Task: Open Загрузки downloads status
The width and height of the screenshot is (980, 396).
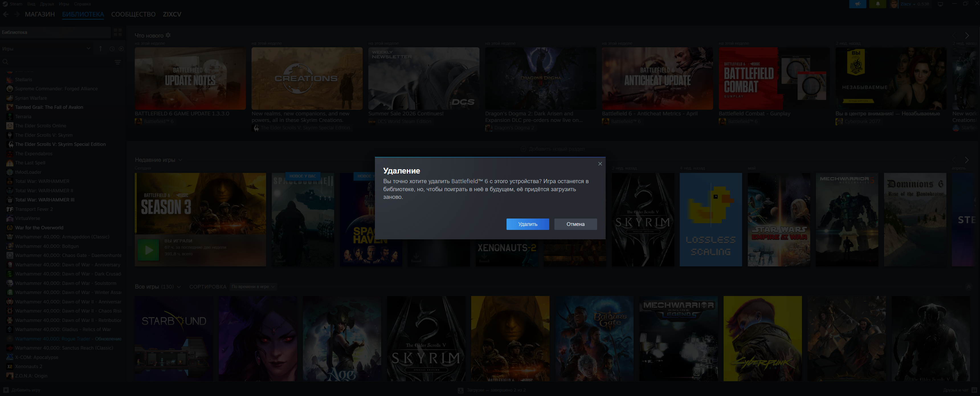Action: pyautogui.click(x=492, y=390)
